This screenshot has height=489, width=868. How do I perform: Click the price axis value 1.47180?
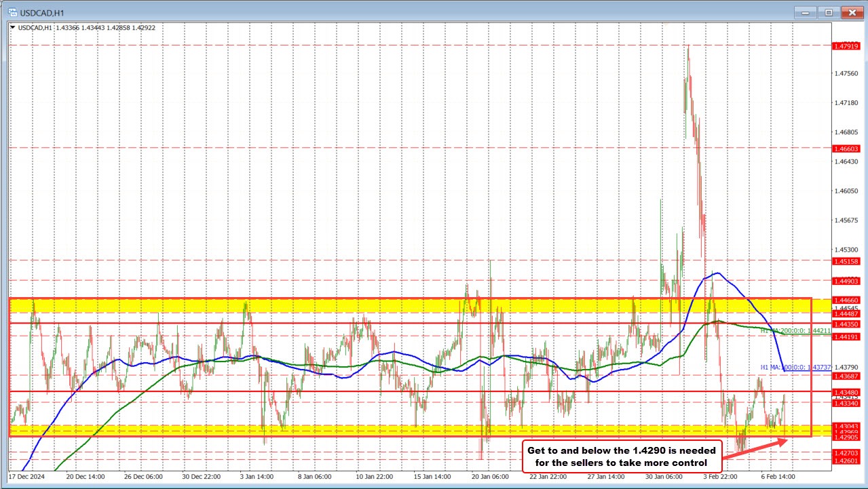click(x=846, y=103)
